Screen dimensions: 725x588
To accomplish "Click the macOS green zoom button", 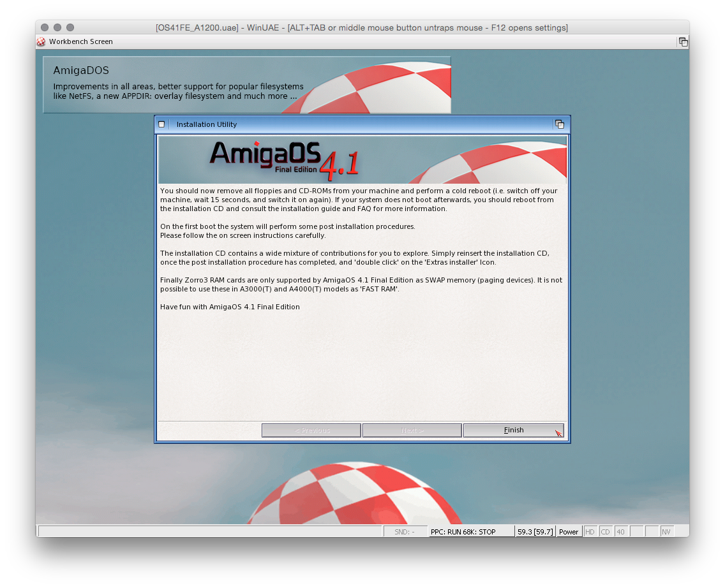I will click(70, 27).
